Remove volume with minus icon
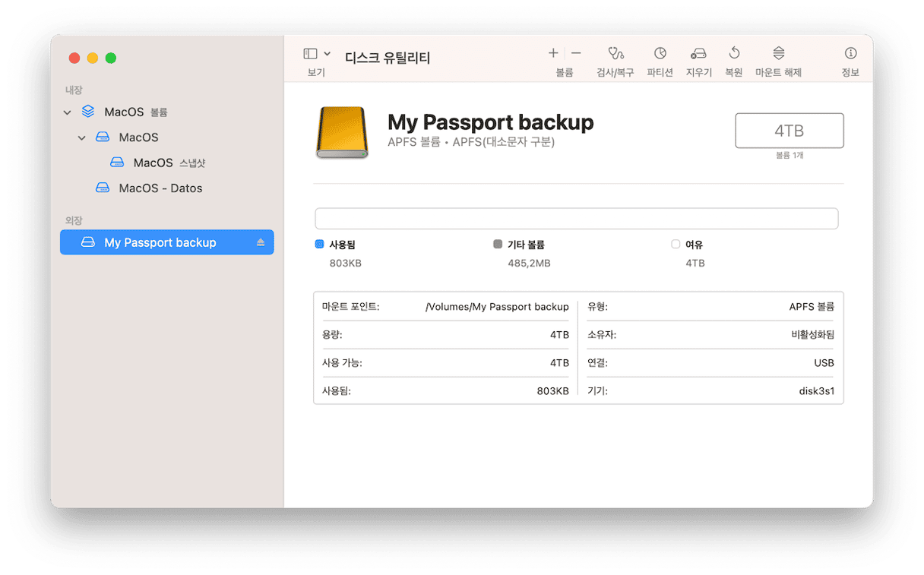 pyautogui.click(x=576, y=53)
